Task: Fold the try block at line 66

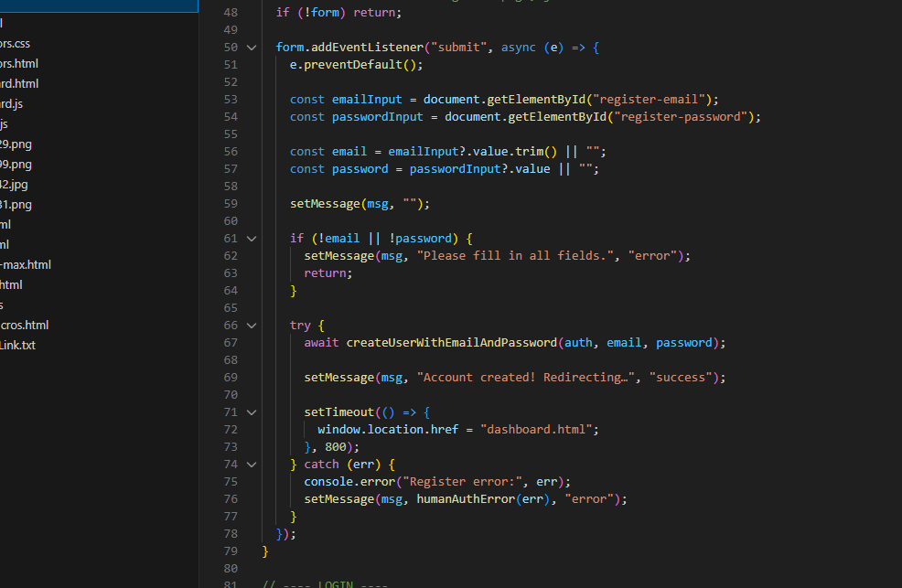Action: 252,326
